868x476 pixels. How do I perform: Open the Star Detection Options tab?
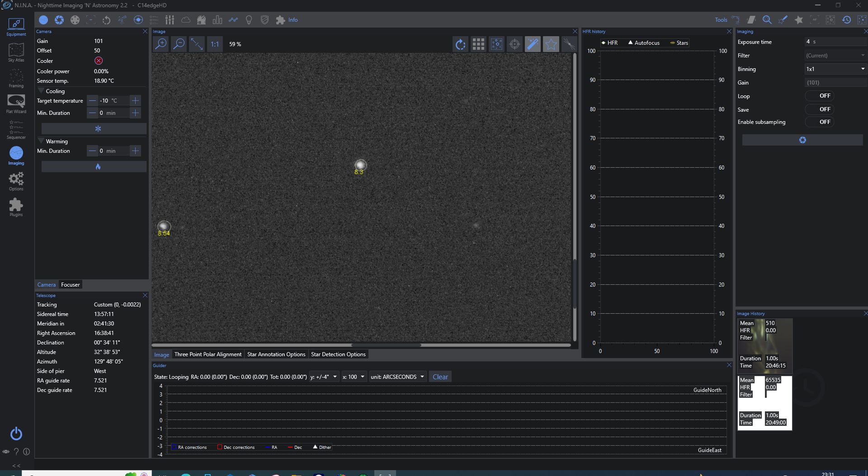(x=338, y=354)
